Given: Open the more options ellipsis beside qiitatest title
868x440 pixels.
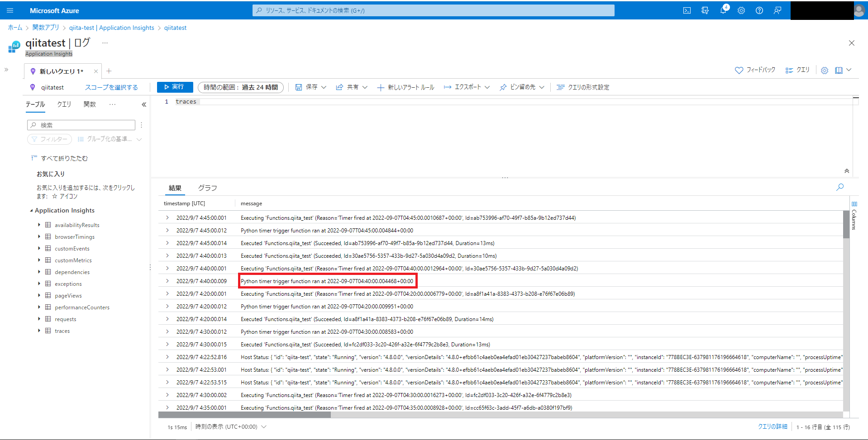Looking at the screenshot, I should 105,43.
